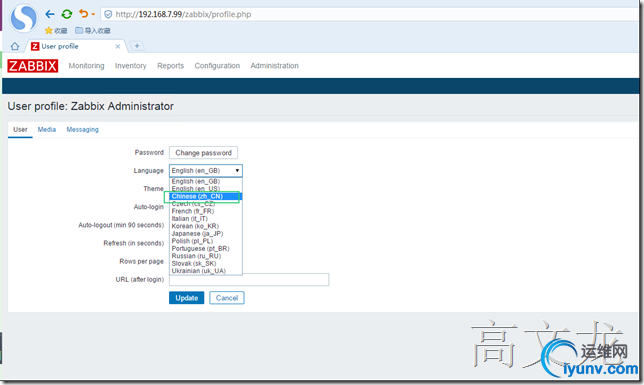Choose Polish (pl_PL) language option
Image resolution: width=644 pixels, height=385 pixels.
coord(205,241)
